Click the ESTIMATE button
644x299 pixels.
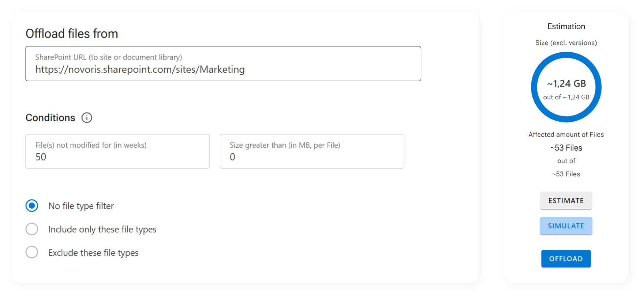[x=566, y=201]
